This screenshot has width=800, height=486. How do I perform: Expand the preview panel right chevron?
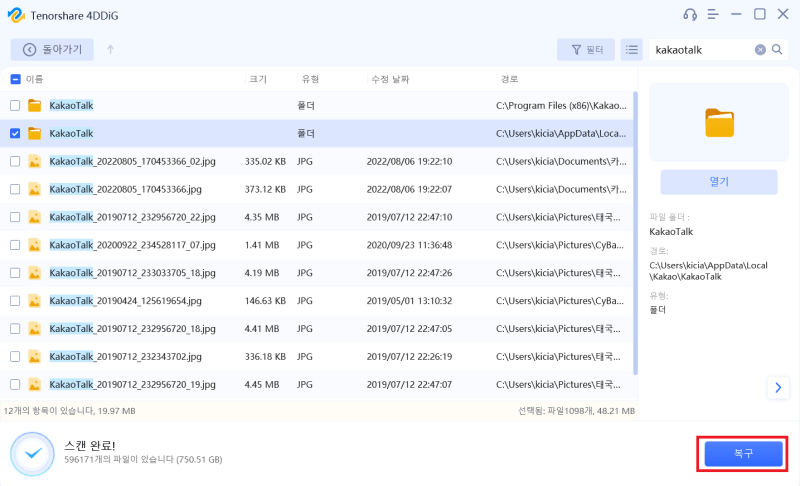pyautogui.click(x=778, y=388)
